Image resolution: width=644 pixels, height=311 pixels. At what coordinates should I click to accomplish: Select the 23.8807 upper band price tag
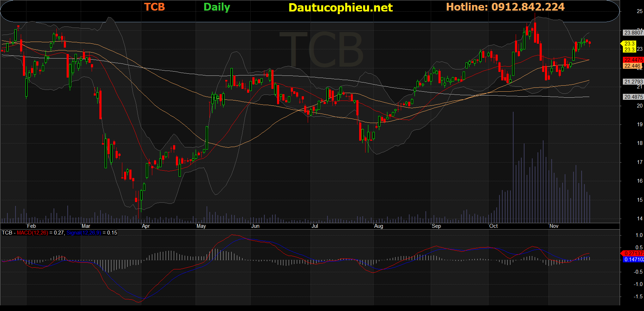(633, 32)
